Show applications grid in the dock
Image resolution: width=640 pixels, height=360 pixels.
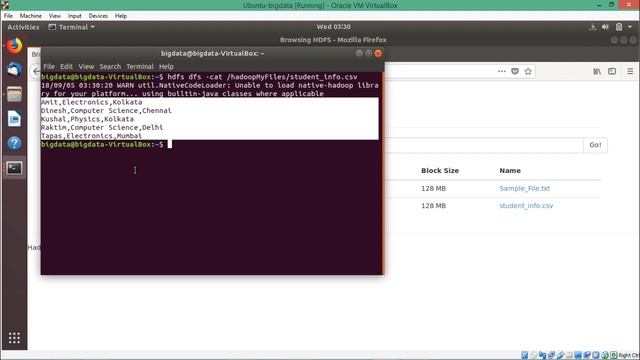pos(14,338)
